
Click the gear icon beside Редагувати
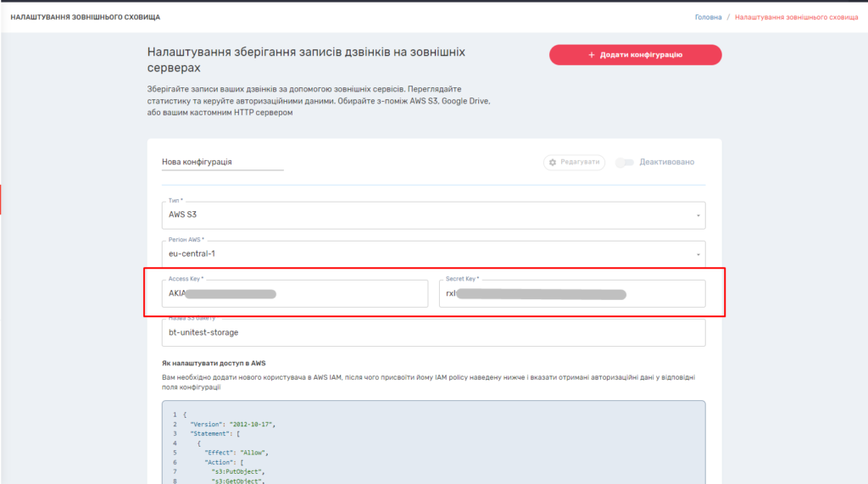553,162
